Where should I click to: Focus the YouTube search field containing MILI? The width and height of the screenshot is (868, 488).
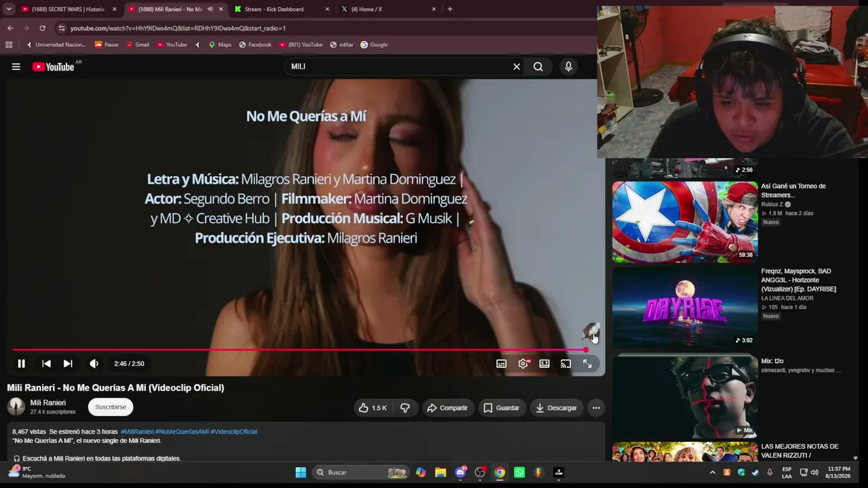tap(399, 66)
